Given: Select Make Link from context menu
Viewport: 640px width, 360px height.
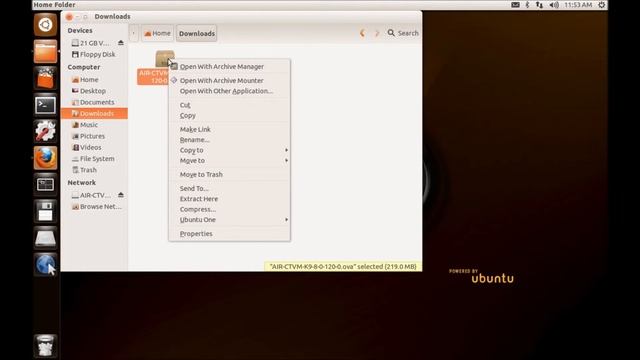Looking at the screenshot, I should [x=229, y=129].
